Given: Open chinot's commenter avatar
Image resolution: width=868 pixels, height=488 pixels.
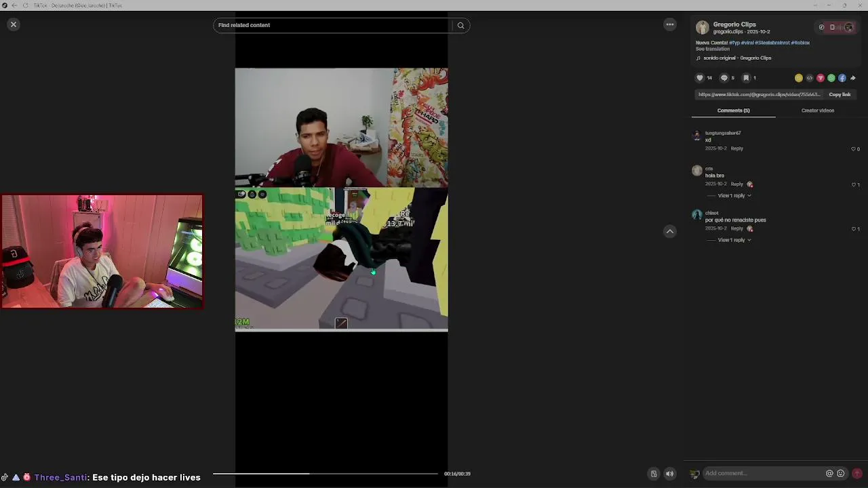Looking at the screenshot, I should [696, 215].
